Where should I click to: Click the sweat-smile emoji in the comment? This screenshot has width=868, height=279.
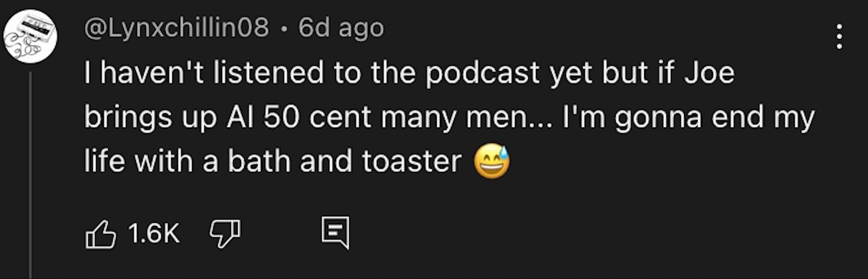click(492, 161)
